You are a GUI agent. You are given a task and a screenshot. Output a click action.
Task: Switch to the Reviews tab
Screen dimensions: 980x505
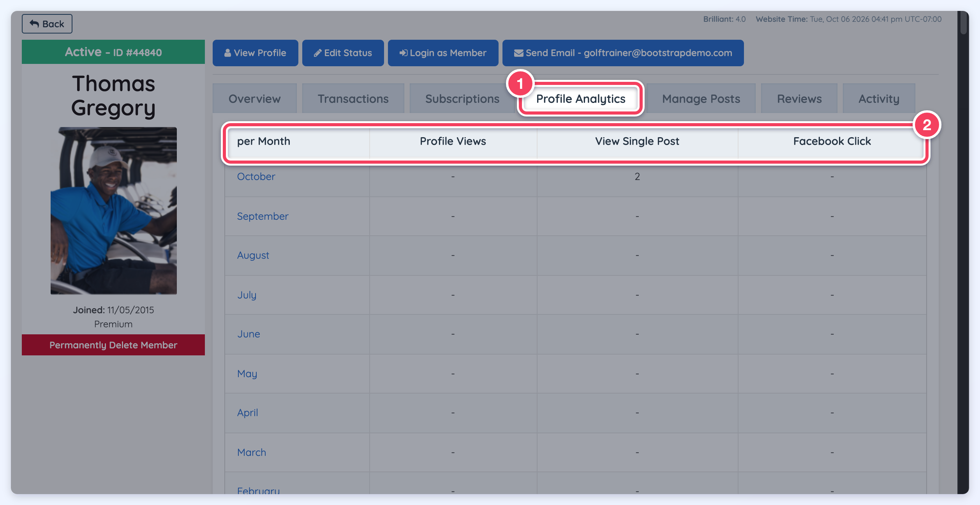799,99
